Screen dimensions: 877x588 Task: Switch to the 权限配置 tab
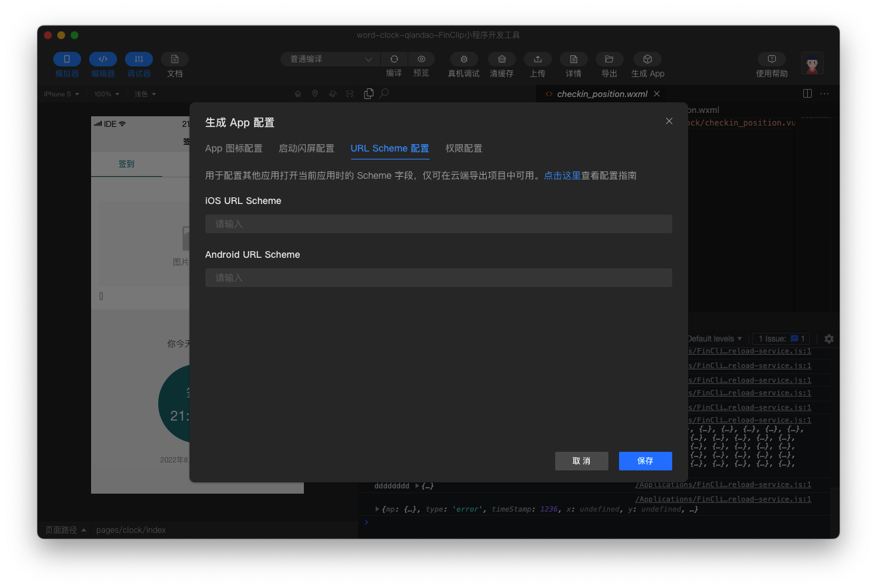463,149
